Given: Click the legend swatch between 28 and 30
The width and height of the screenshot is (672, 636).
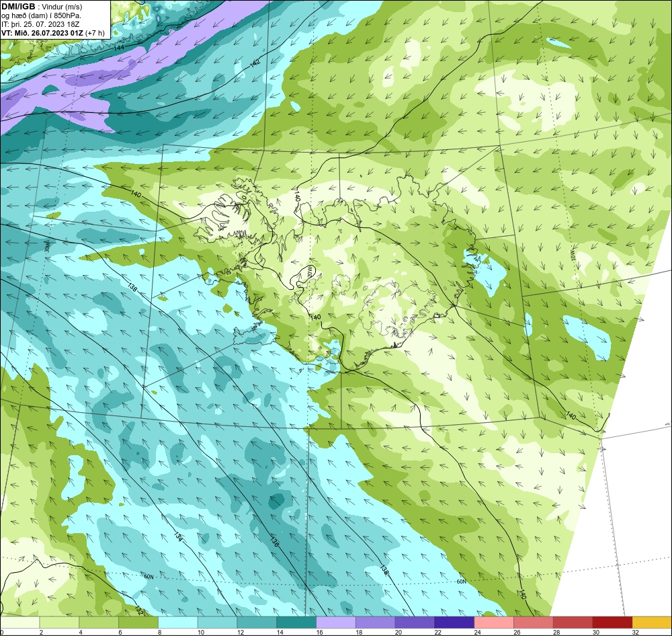Looking at the screenshot, I should pos(573,623).
